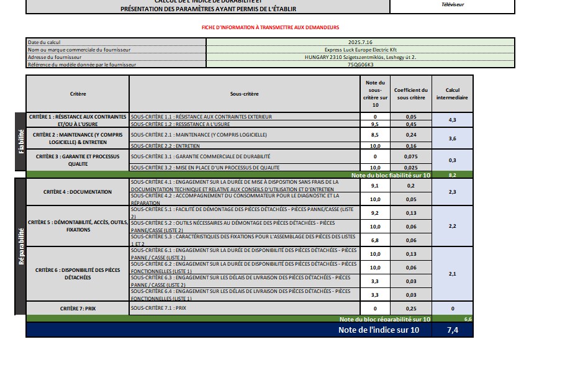Select the SOUS-CRITÈRE 7.1 : PRIX cell

click(x=244, y=308)
